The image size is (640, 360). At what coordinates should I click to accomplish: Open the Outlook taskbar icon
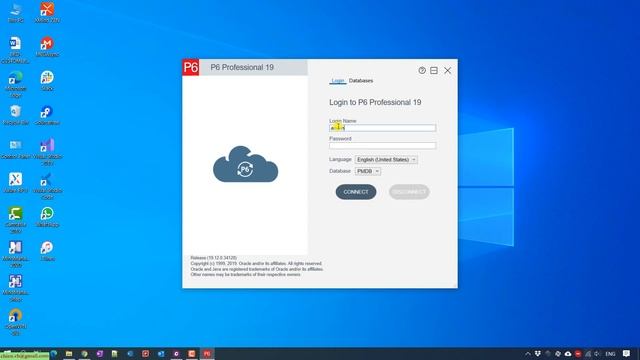pos(161,354)
